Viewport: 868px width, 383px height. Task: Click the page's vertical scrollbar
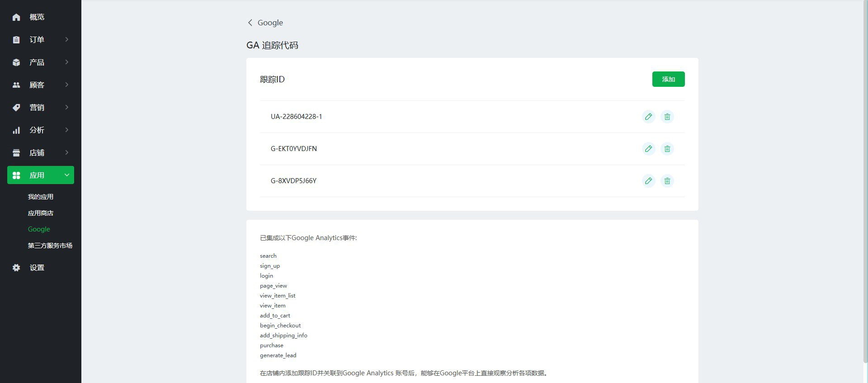point(865,181)
